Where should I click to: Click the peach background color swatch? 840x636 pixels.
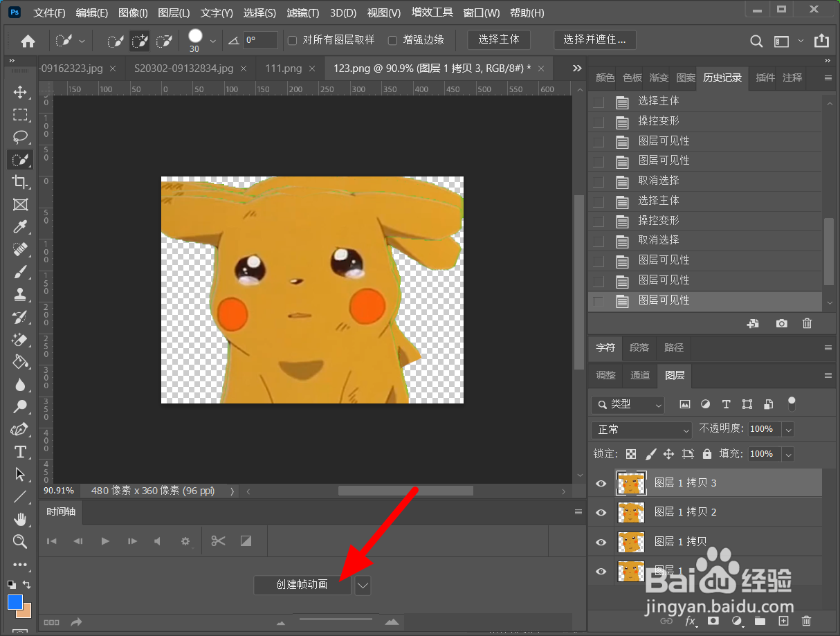25,612
